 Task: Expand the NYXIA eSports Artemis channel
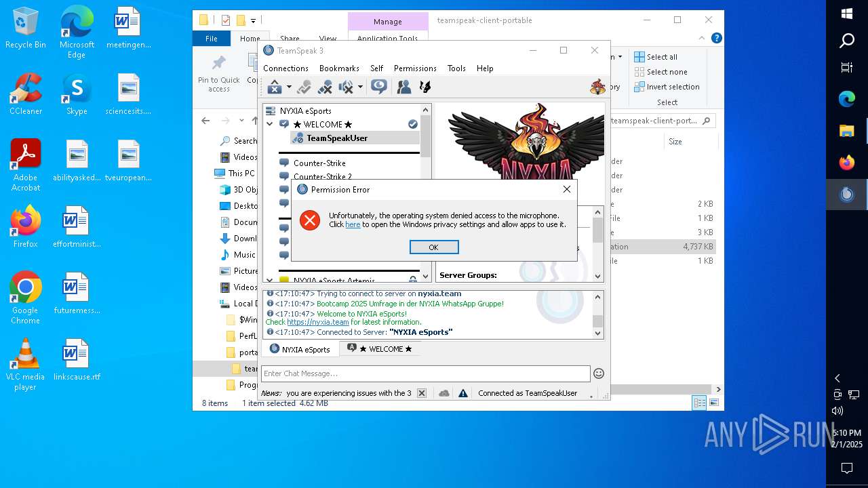(x=270, y=280)
